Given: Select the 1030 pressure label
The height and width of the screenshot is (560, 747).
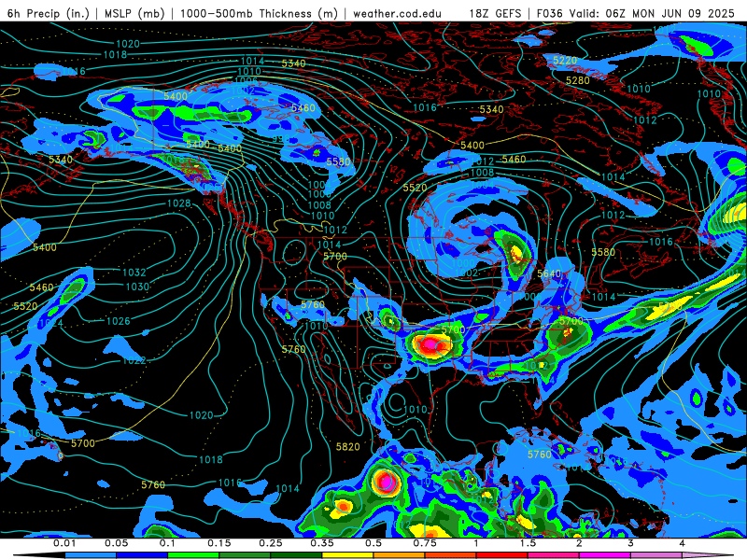Looking at the screenshot, I should 137,287.
